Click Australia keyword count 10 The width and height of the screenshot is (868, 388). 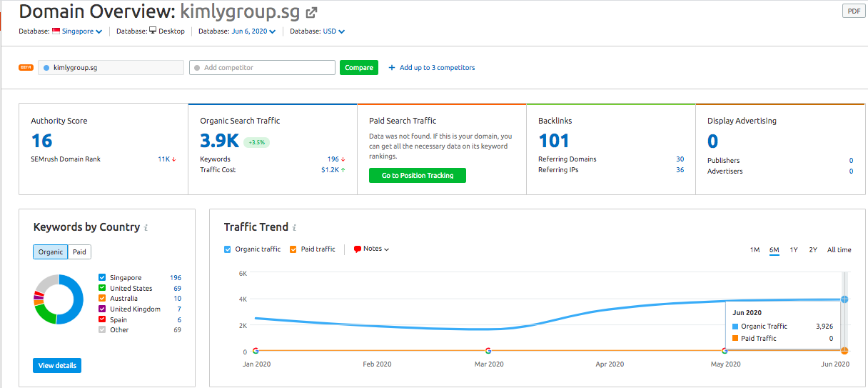pyautogui.click(x=177, y=299)
